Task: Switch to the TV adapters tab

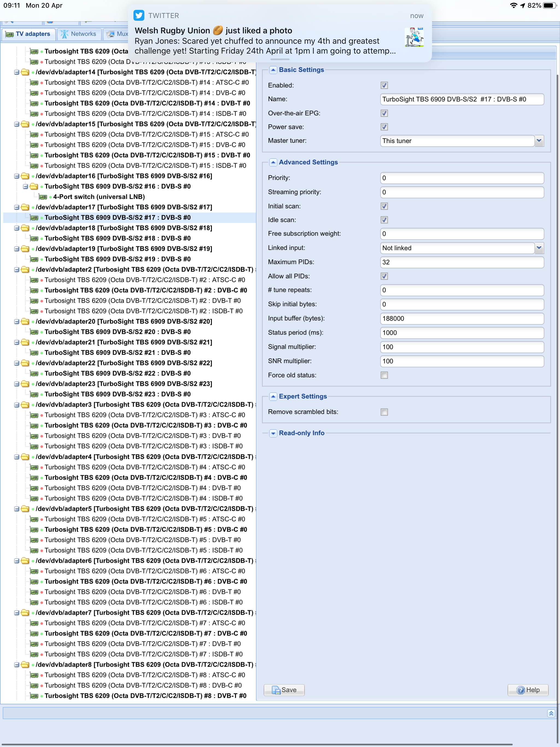Action: (28, 34)
